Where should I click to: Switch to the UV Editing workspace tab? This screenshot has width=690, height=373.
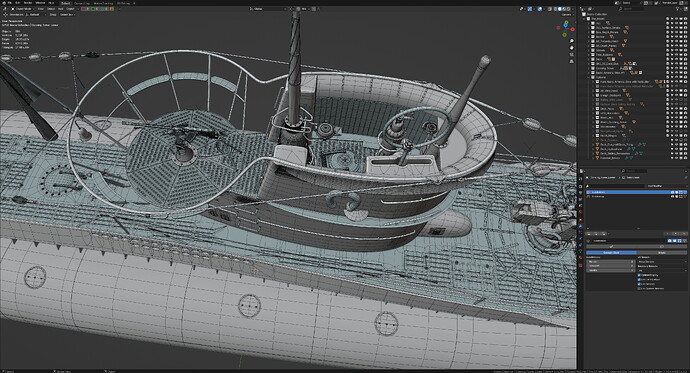pyautogui.click(x=124, y=3)
